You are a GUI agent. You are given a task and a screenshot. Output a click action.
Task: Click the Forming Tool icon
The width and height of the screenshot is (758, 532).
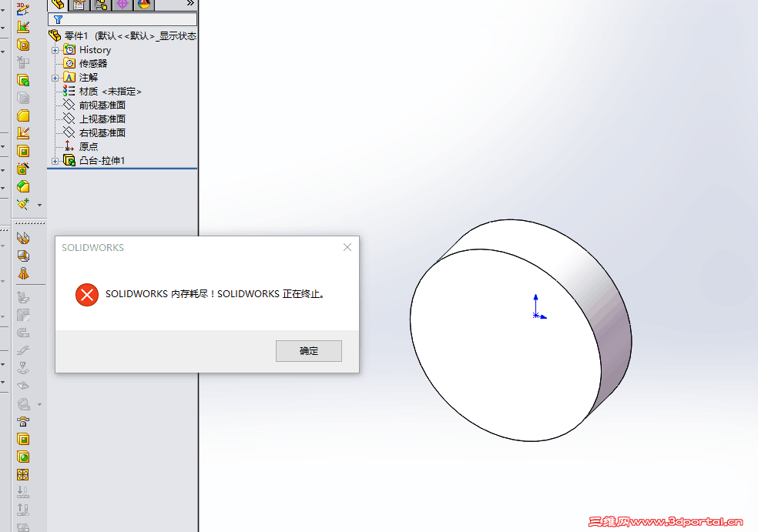click(x=22, y=421)
